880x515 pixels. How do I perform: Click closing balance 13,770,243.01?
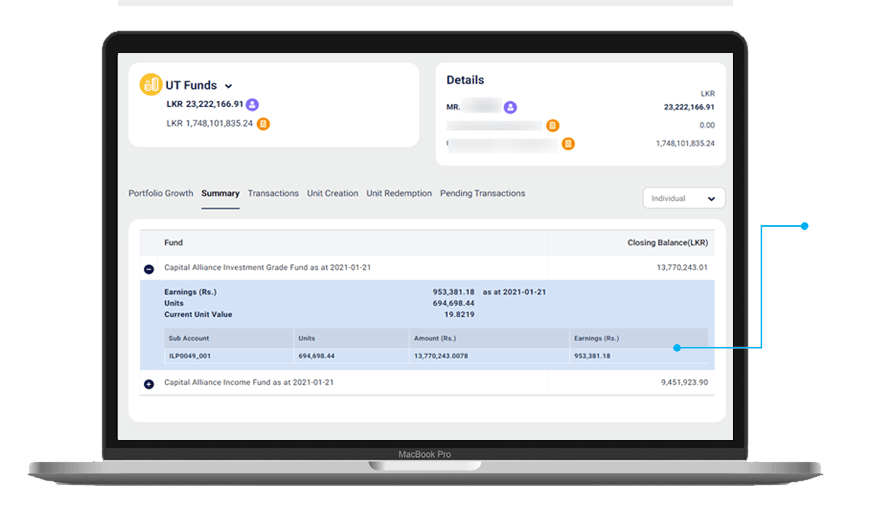click(x=682, y=268)
